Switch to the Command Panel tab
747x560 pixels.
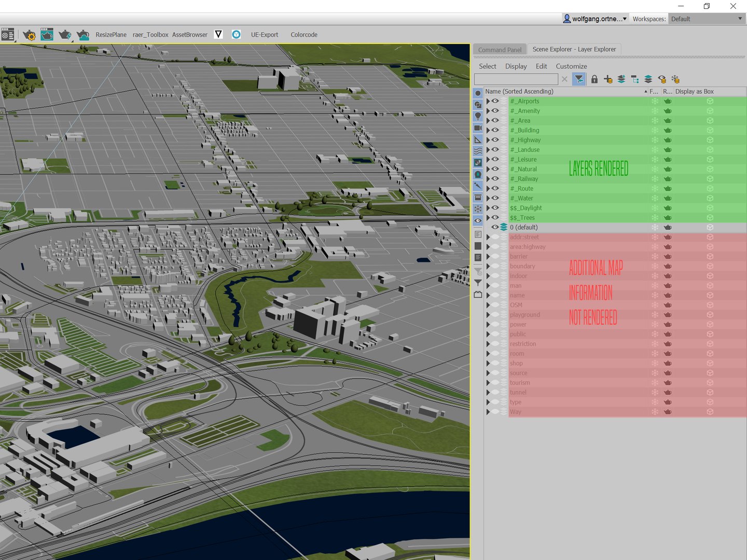pos(500,50)
